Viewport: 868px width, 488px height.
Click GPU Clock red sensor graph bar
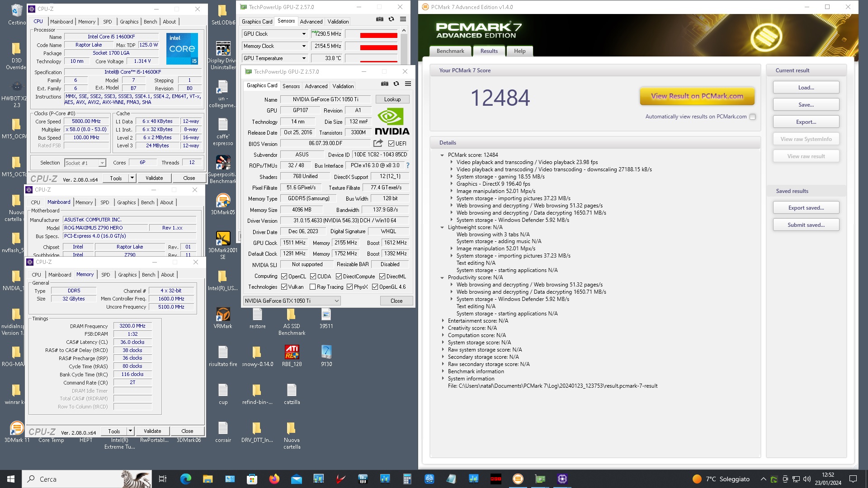point(378,35)
